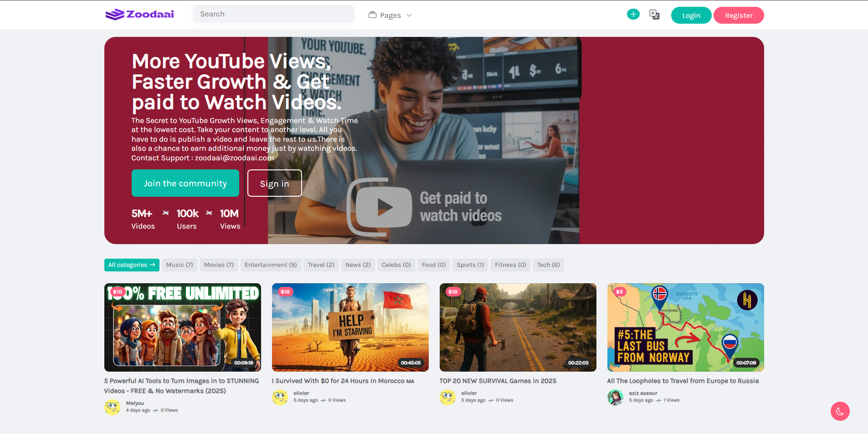
Task: Click the green plus upload icon
Action: [x=633, y=15]
